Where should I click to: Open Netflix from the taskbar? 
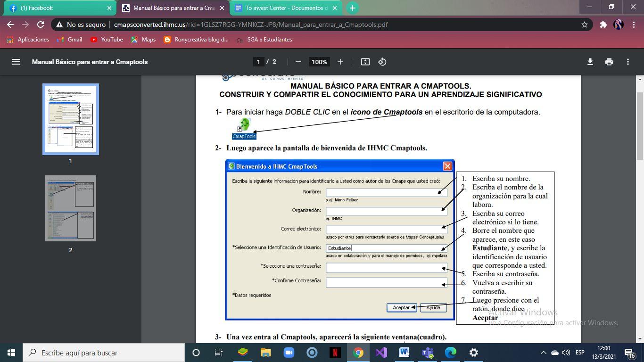335,353
